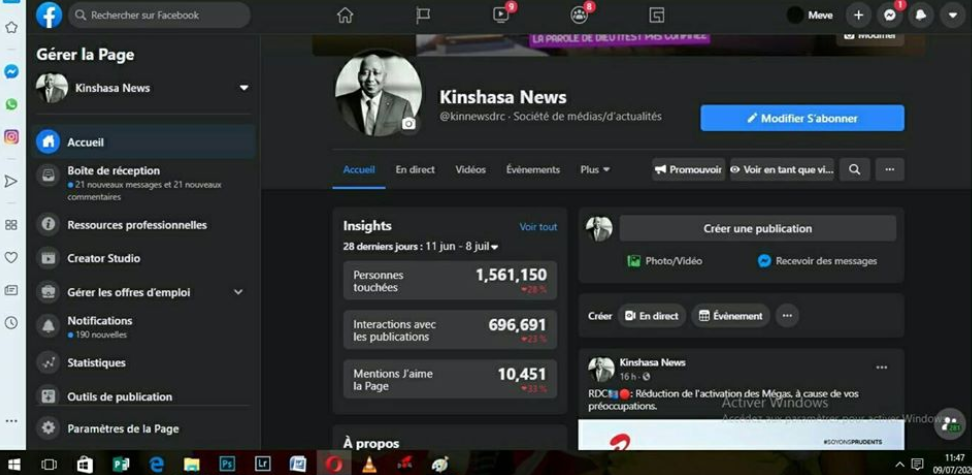972x475 pixels.
Task: Open WhatsApp in the Opera sidebar
Action: 11,104
